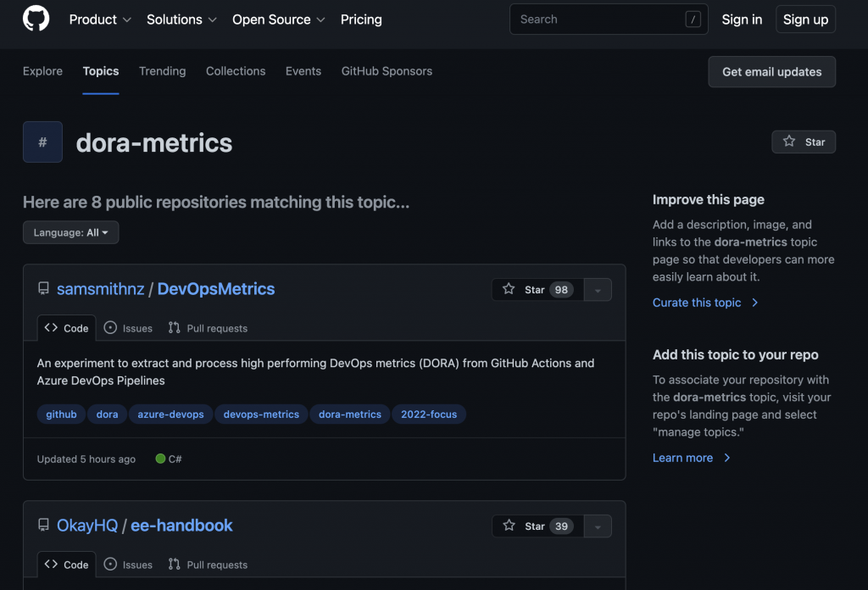
Task: Open Issues for ee-handbook
Action: pos(129,565)
